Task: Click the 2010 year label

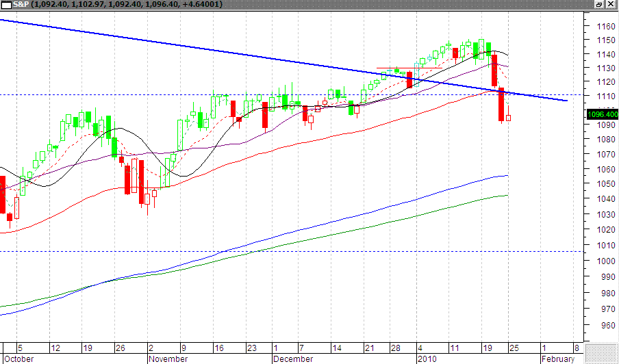Action: 427,359
